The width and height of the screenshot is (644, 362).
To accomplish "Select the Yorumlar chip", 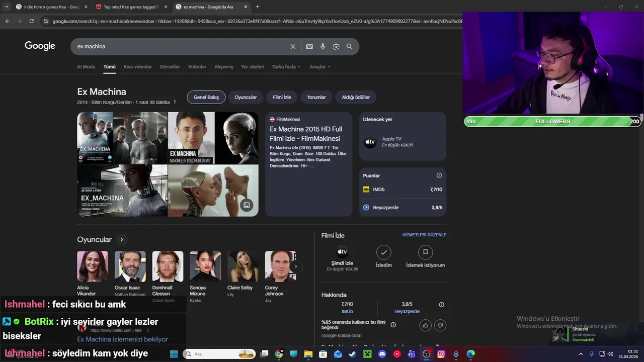I will pyautogui.click(x=316, y=97).
